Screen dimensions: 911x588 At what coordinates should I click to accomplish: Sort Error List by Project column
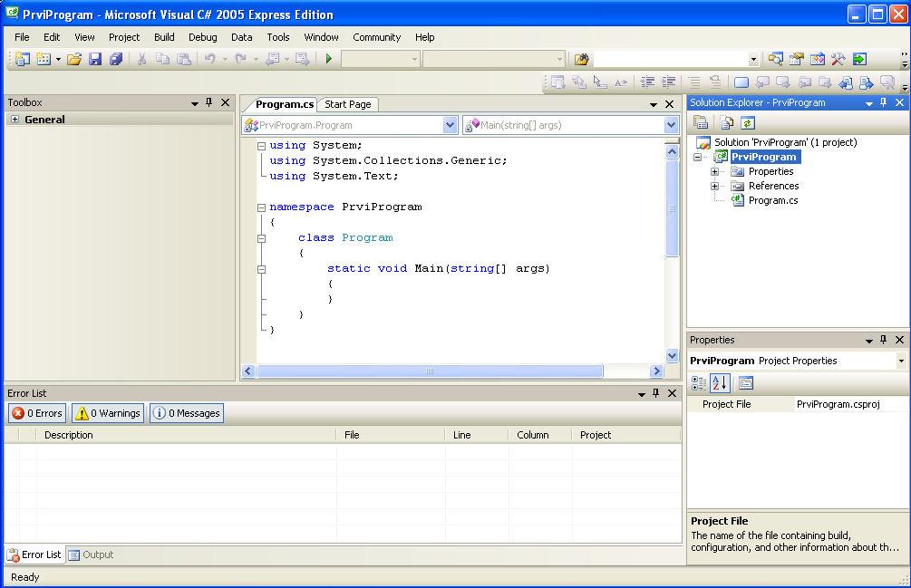(627, 436)
